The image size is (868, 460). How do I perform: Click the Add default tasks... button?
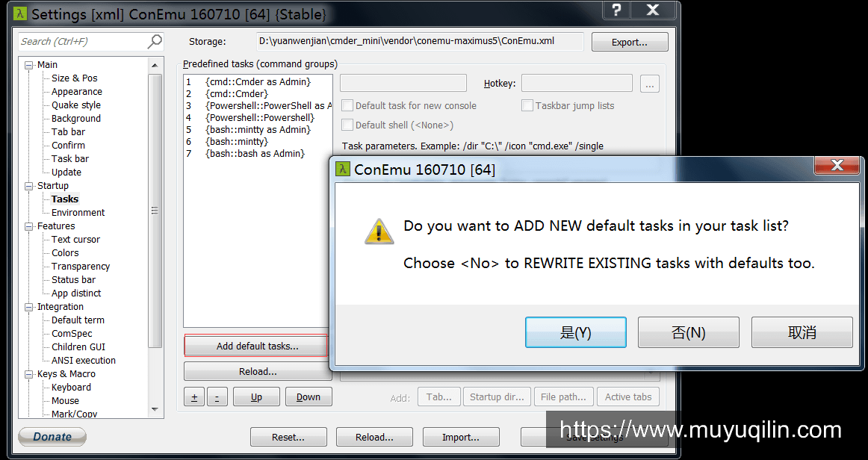257,346
